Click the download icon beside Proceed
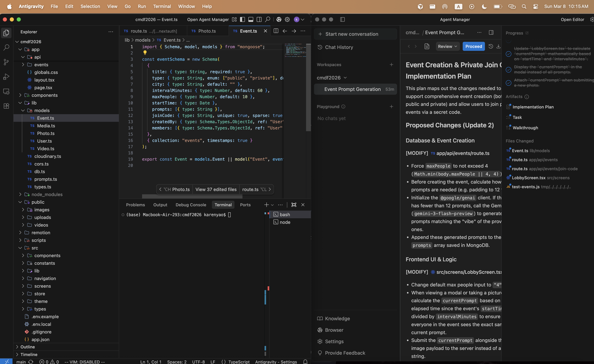Viewport: 594px width, 364px height. 498,46
